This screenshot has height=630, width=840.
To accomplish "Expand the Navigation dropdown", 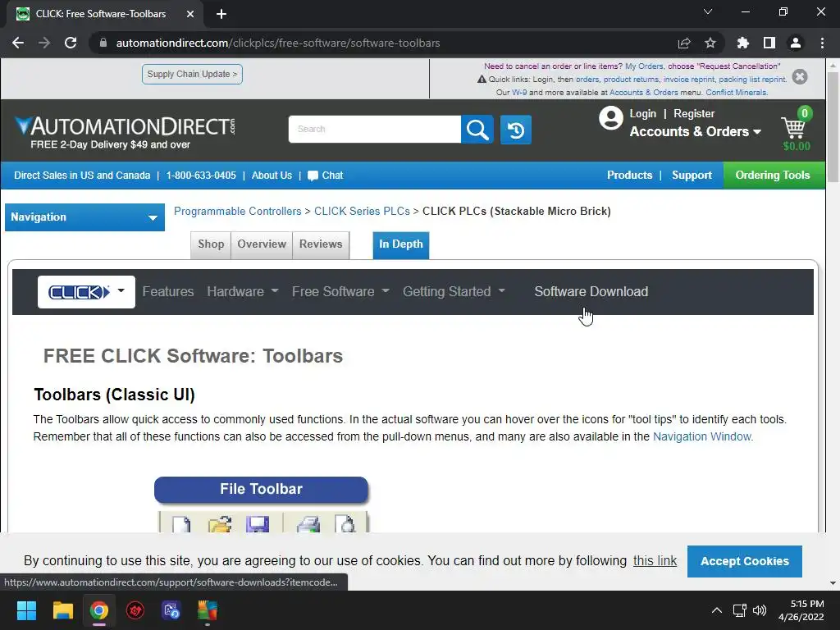I will pos(84,217).
